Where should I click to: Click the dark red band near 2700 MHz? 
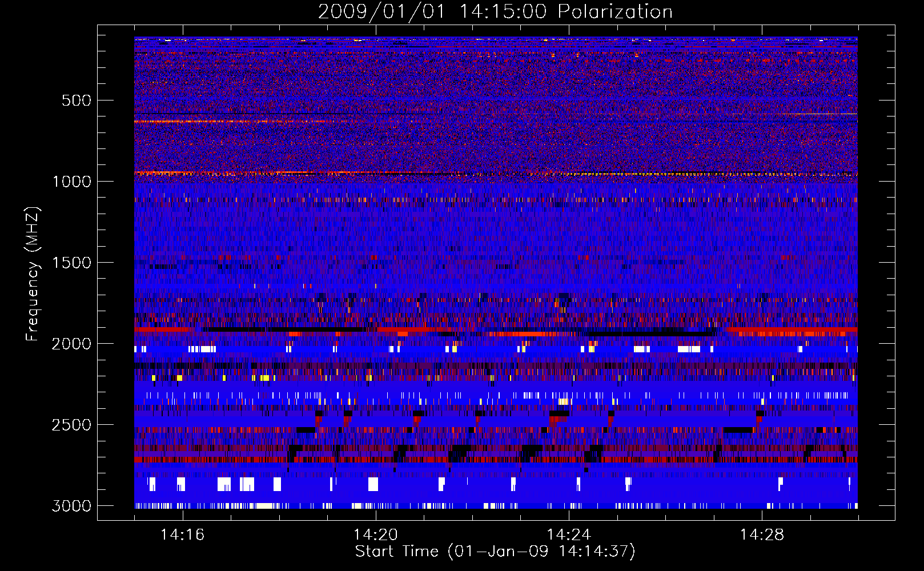coord(496,459)
